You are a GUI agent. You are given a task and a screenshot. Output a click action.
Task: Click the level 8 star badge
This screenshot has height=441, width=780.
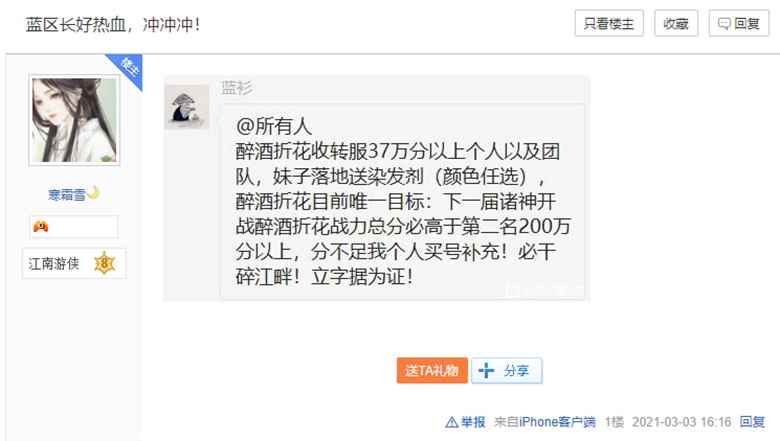(104, 264)
